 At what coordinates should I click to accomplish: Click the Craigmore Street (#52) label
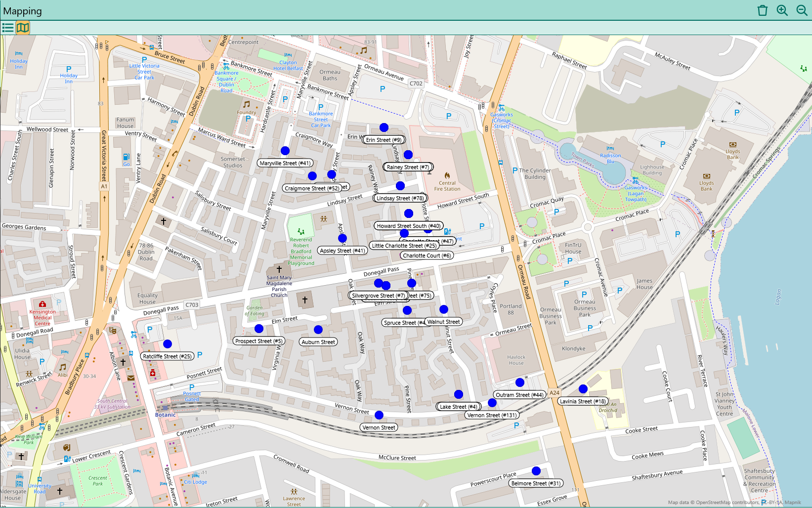[x=312, y=188]
